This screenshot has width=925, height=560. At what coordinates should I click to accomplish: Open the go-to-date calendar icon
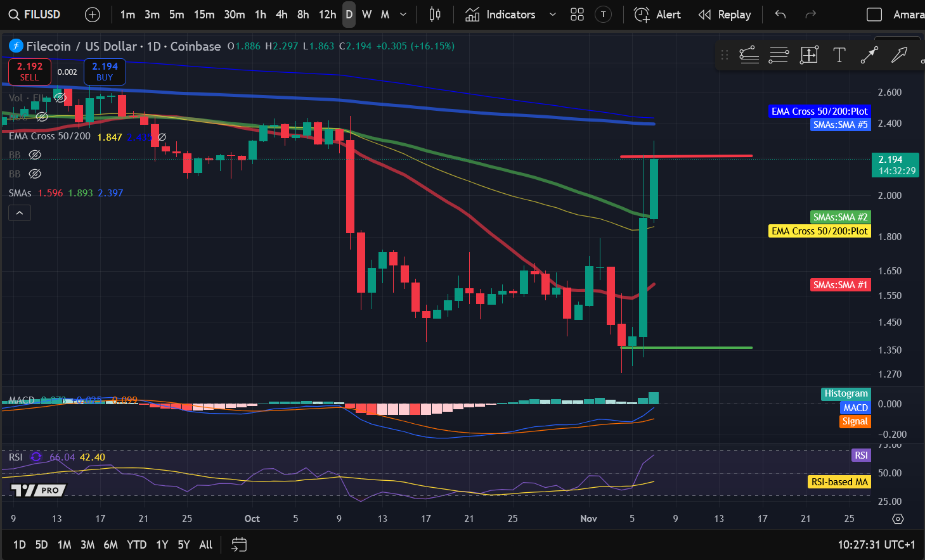(x=239, y=544)
